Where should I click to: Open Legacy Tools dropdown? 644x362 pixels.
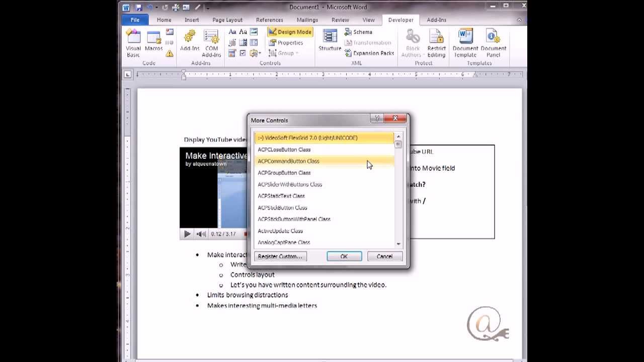(255, 53)
